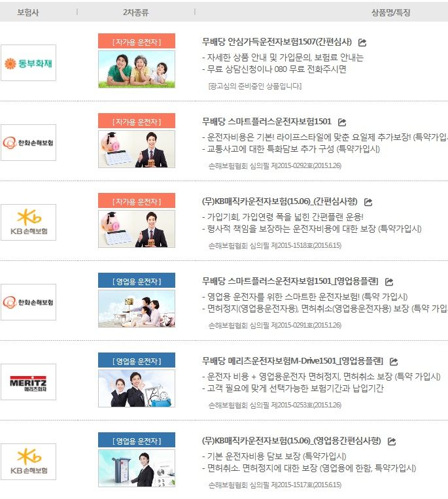The image size is (448, 499).
Task: Click the 동부화재 insurer logo
Action: coord(28,63)
